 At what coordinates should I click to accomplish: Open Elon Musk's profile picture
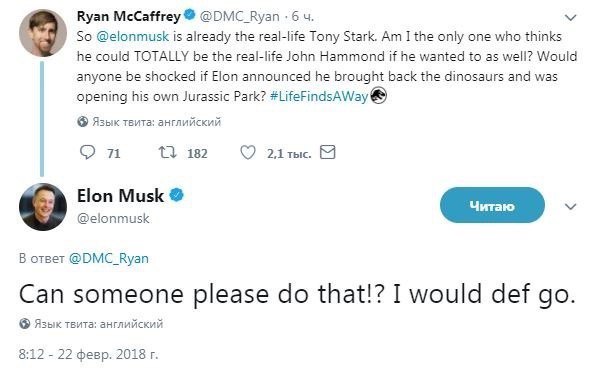pyautogui.click(x=43, y=207)
